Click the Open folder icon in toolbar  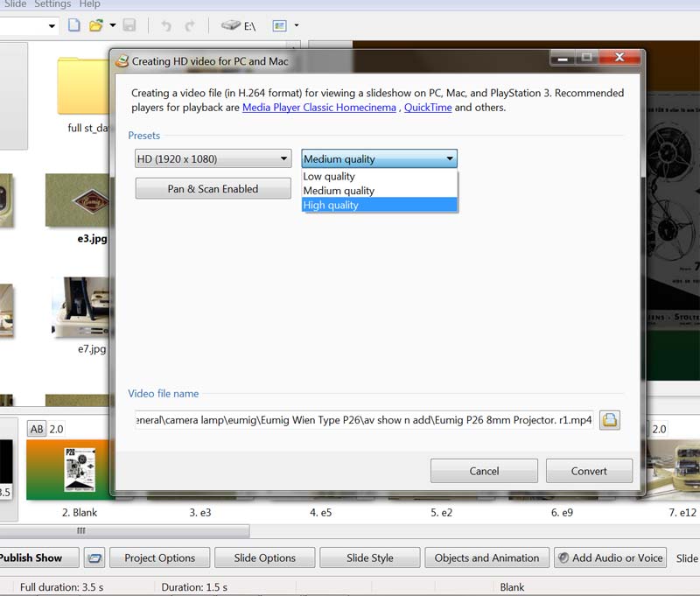tap(96, 25)
